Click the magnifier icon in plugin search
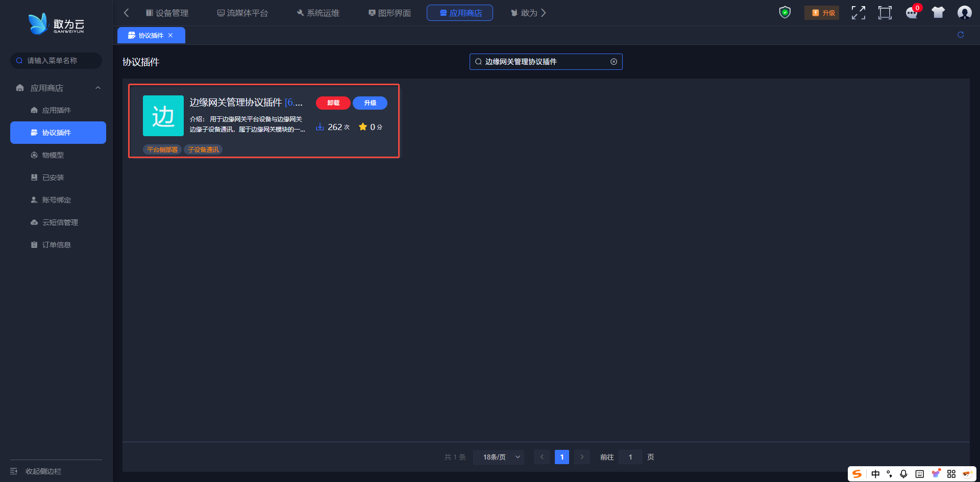Screen dimensions: 980x482 [x=478, y=62]
